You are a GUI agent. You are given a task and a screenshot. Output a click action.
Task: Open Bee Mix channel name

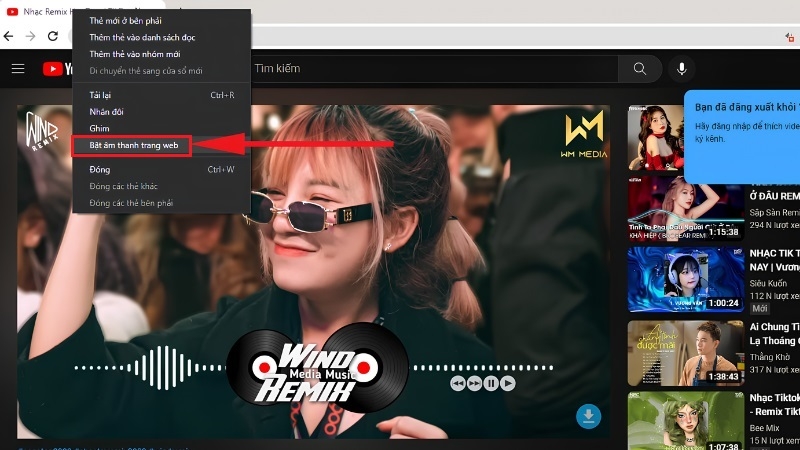(x=764, y=428)
